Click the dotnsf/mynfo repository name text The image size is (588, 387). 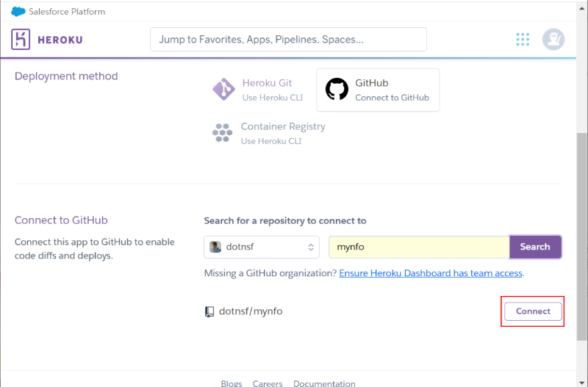(x=251, y=311)
